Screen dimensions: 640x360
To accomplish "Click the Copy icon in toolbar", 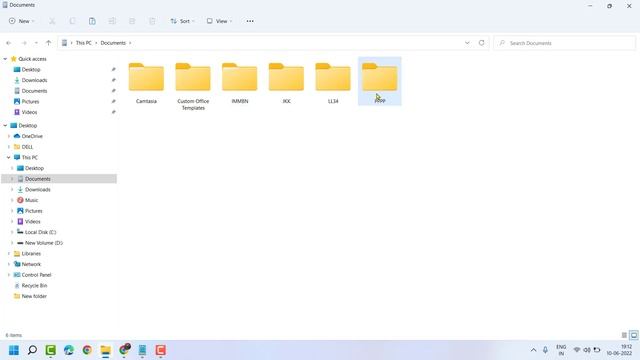I will pos(72,21).
